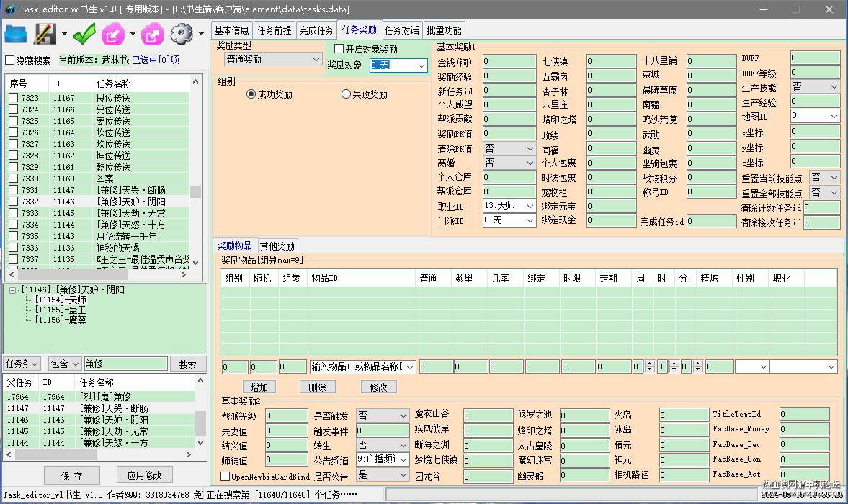Check the box for row 7335 月华流转一千年
848x504 pixels.
coord(14,236)
